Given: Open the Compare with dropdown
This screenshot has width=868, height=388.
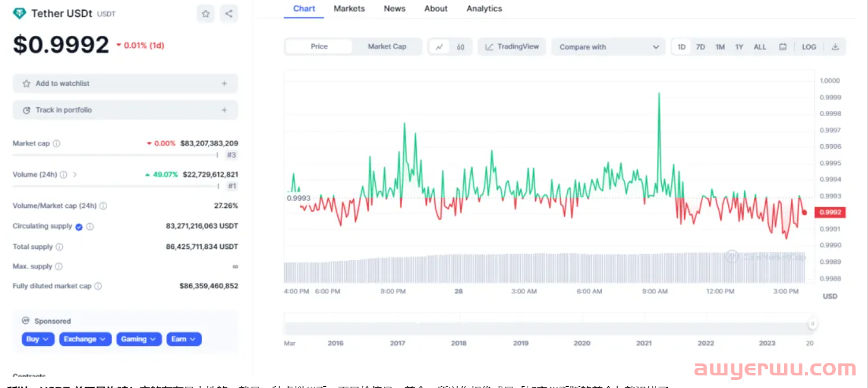Looking at the screenshot, I should [x=608, y=47].
